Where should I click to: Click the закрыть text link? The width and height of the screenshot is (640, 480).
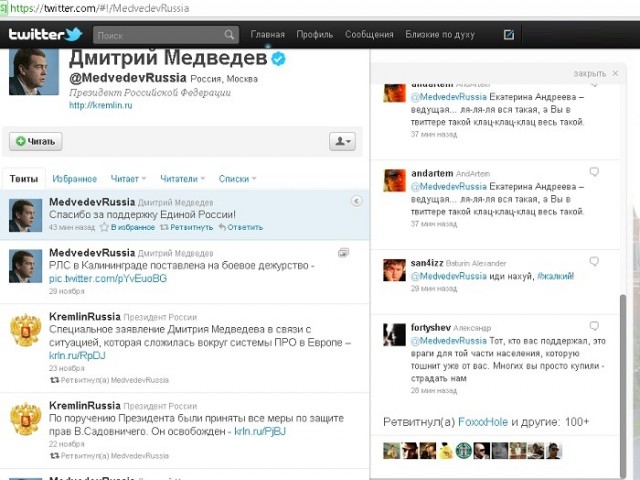point(590,73)
